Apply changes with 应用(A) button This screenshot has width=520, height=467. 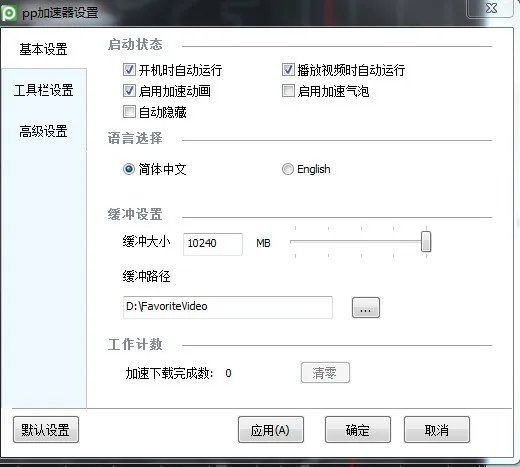(x=271, y=430)
